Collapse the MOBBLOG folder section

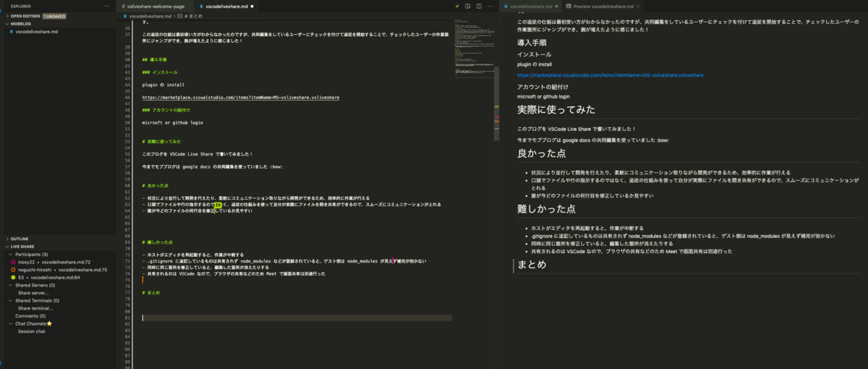[x=6, y=24]
